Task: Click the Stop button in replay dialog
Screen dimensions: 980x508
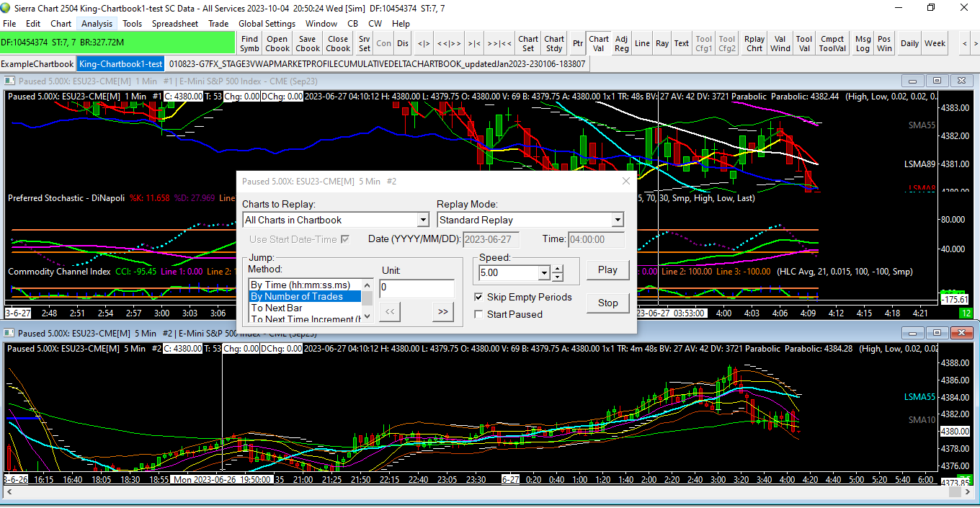Action: coord(607,303)
